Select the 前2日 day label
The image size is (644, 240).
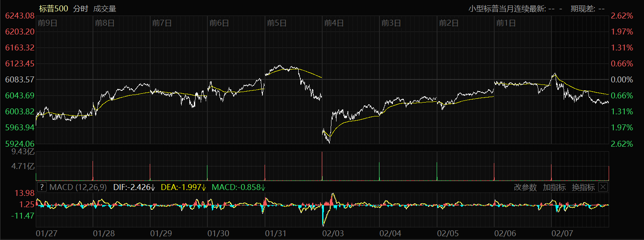click(448, 23)
